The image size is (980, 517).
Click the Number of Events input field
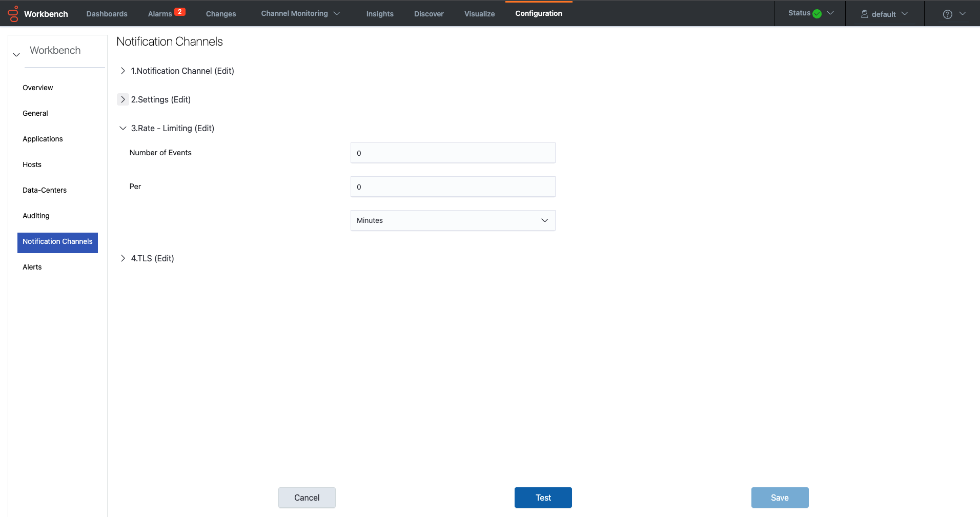tap(453, 153)
